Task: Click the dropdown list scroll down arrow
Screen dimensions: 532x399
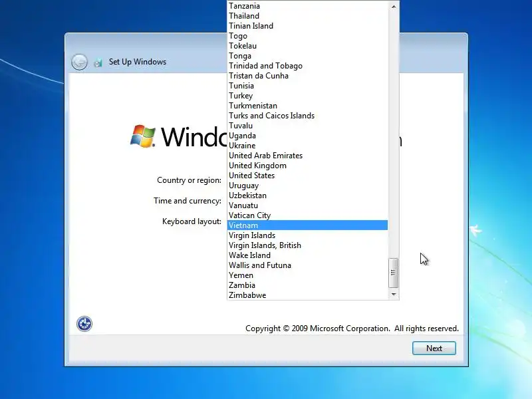Action: [393, 294]
